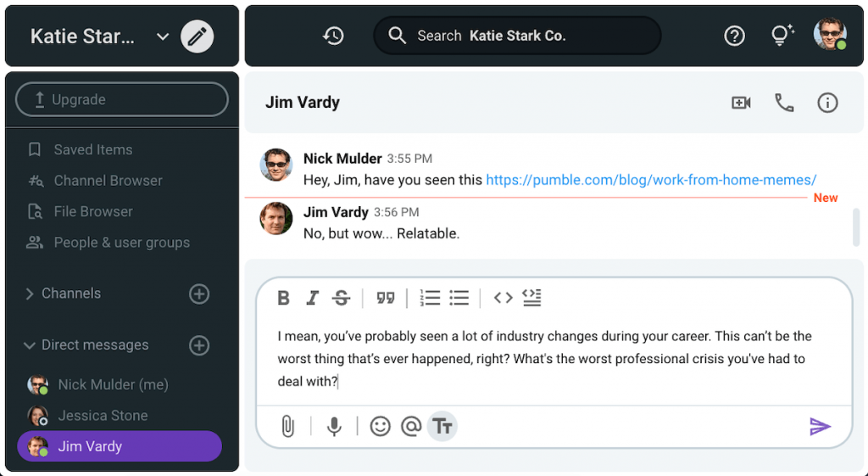868x476 pixels.
Task: Collapse the Direct messages section
Action: 31,345
